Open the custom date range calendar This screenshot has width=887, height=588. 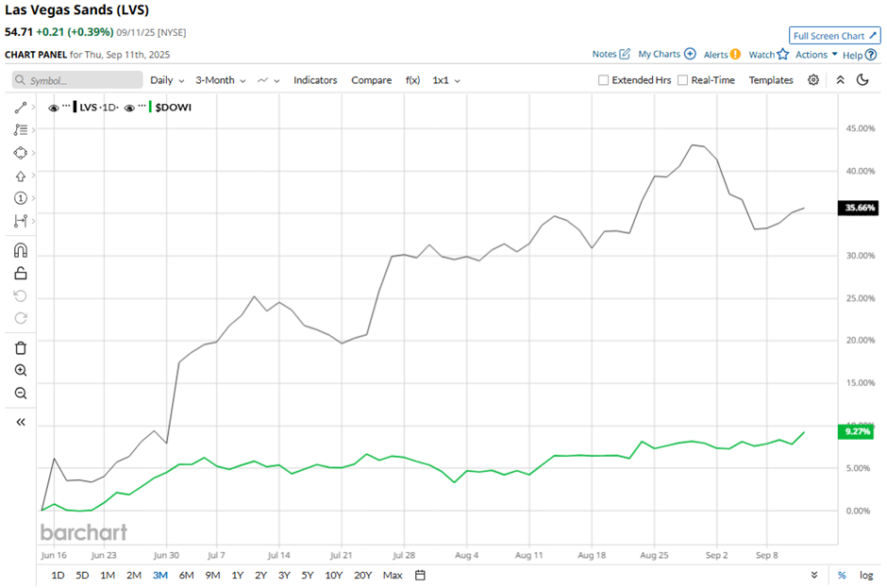[420, 575]
